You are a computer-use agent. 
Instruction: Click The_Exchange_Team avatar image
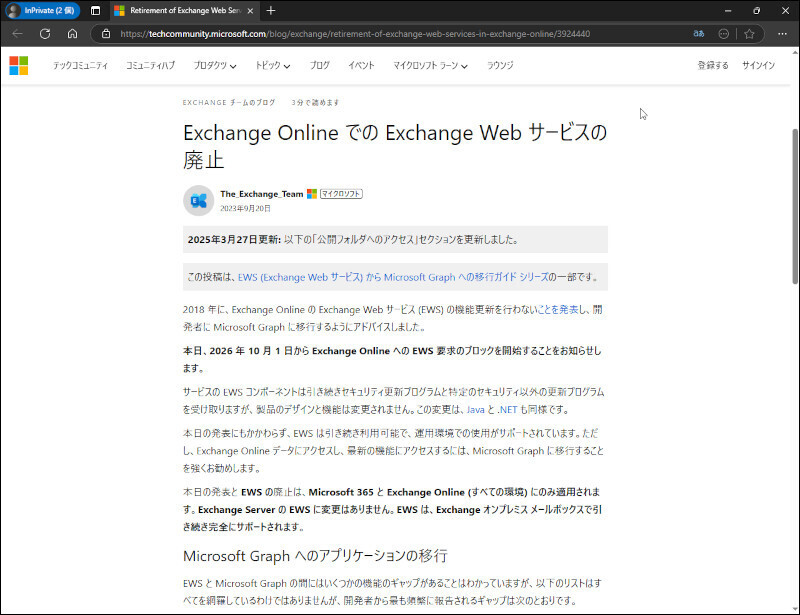click(x=198, y=201)
